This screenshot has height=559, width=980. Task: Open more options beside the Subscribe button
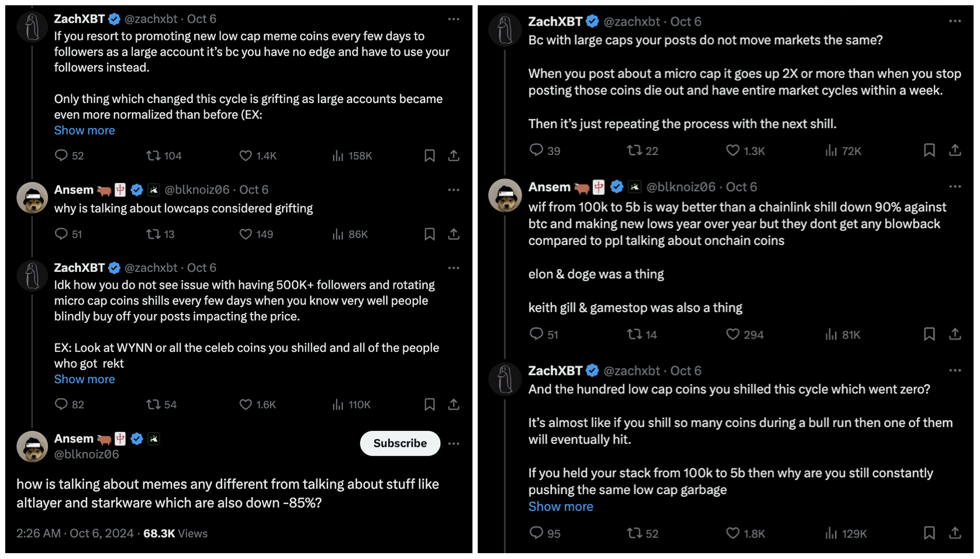coord(454,444)
